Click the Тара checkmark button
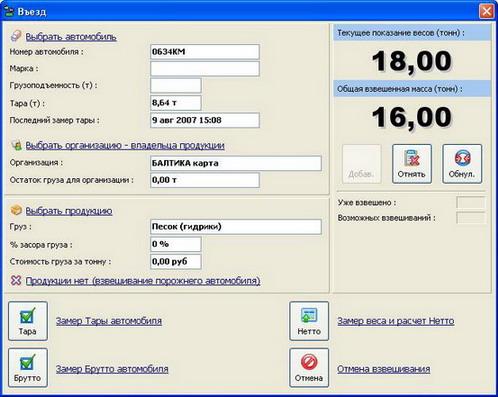Screen dimensions: 498x397 [28, 321]
